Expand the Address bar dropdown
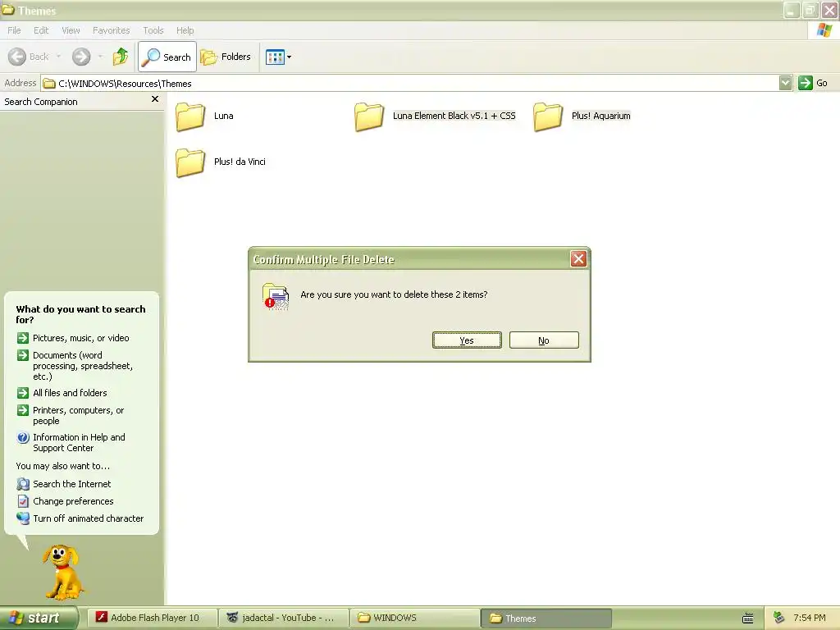The image size is (840, 630). 785,83
